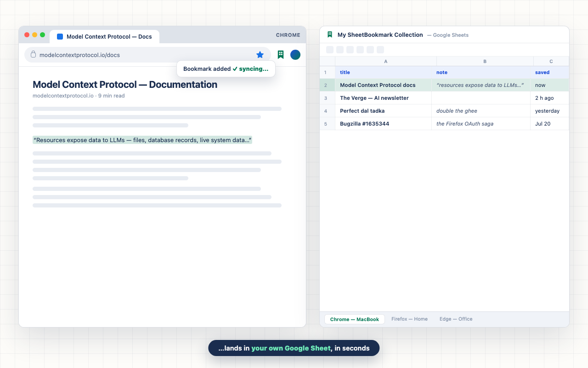The height and width of the screenshot is (368, 588).
Task: Click the 'double the ghee' note cell
Action: point(481,111)
